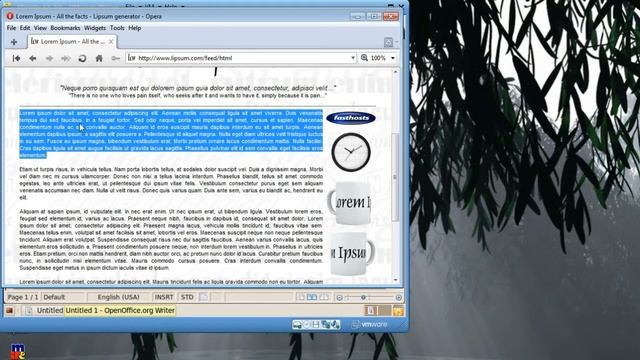The width and height of the screenshot is (640, 360).
Task: Click the Opera forward arrow
Action: (x=49, y=58)
